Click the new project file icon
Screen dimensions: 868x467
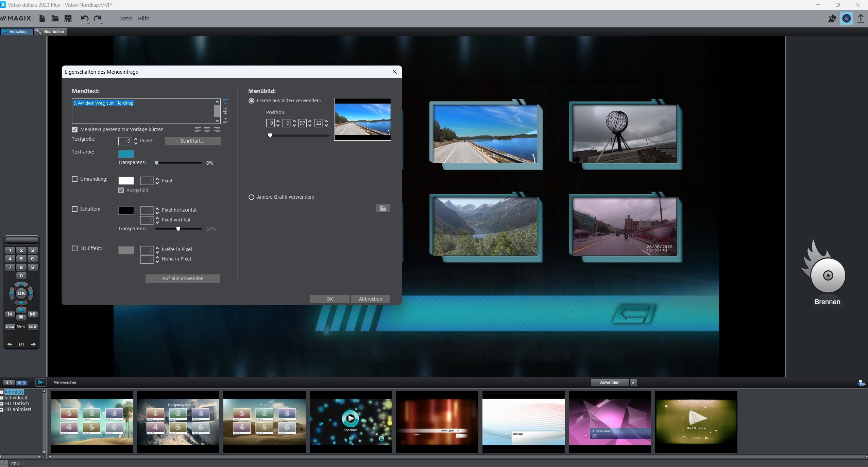pyautogui.click(x=42, y=18)
